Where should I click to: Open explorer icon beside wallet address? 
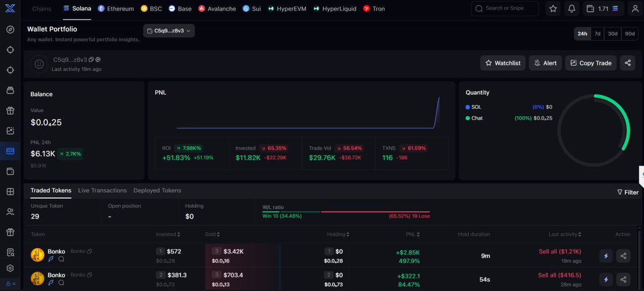tap(98, 59)
